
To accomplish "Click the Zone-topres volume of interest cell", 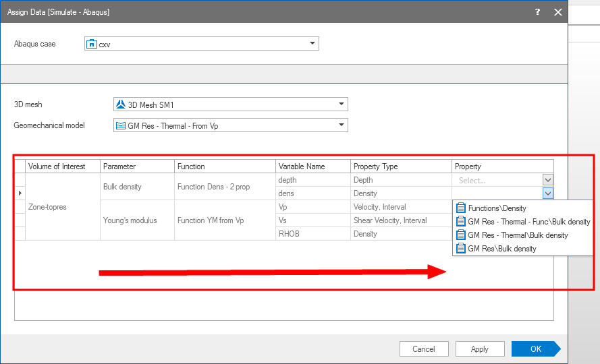I will pyautogui.click(x=47, y=207).
